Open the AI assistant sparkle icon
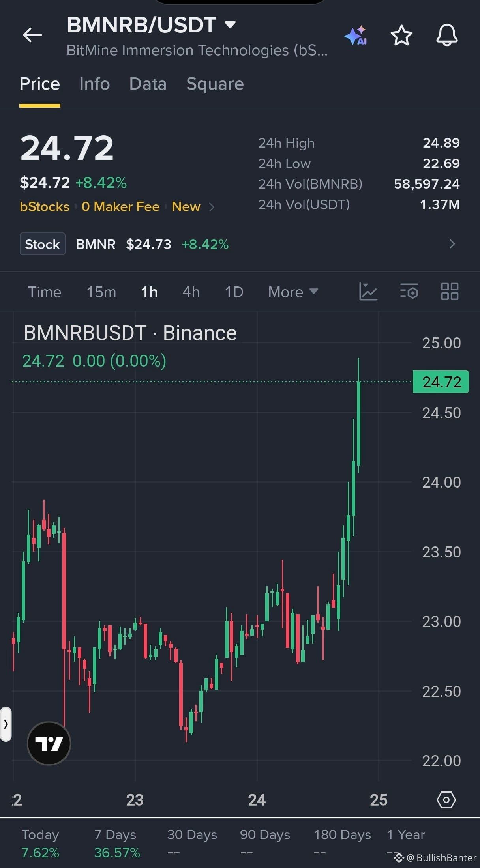The width and height of the screenshot is (480, 868). [356, 36]
